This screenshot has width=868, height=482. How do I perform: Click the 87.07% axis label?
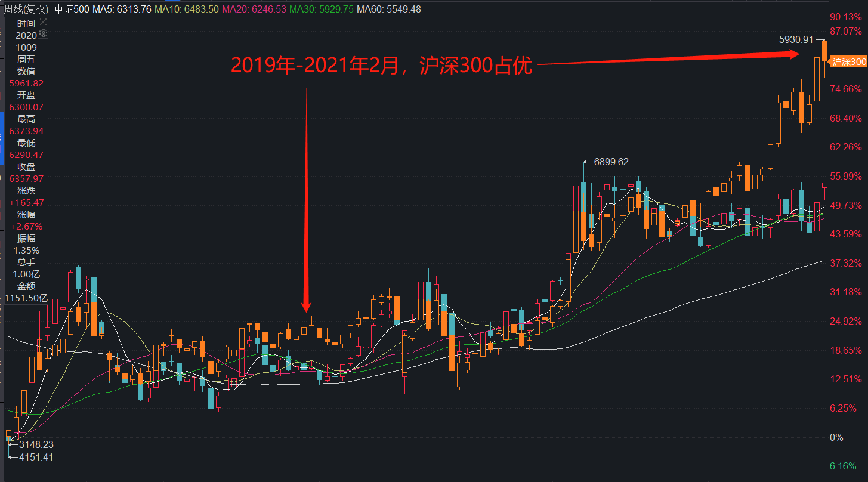[847, 30]
